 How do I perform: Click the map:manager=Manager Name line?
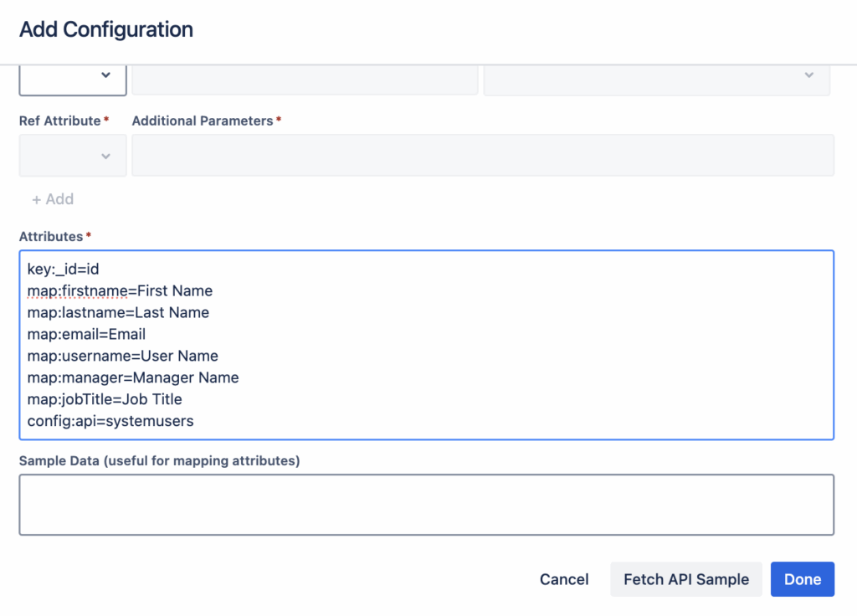tap(133, 378)
